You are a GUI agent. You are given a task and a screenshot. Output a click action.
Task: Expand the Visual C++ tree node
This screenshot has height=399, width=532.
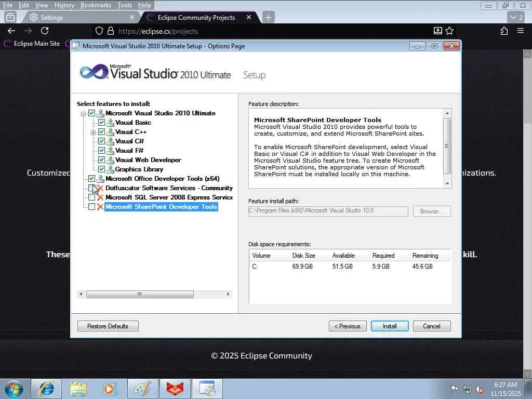[x=94, y=132]
